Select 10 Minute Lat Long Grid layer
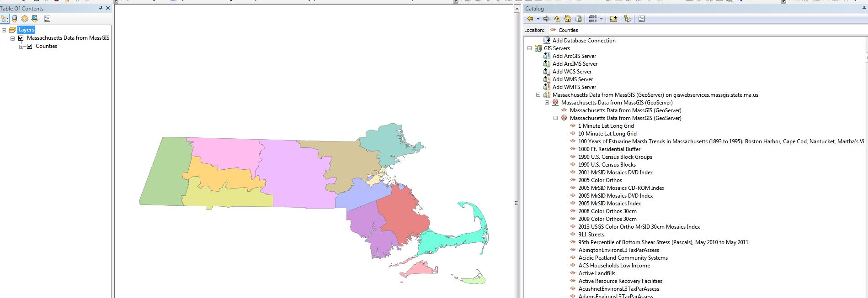This screenshot has width=868, height=298. (607, 134)
